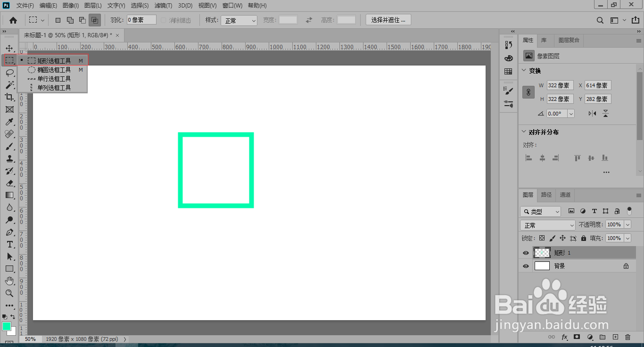Toggle lock transparent pixels

[542, 238]
